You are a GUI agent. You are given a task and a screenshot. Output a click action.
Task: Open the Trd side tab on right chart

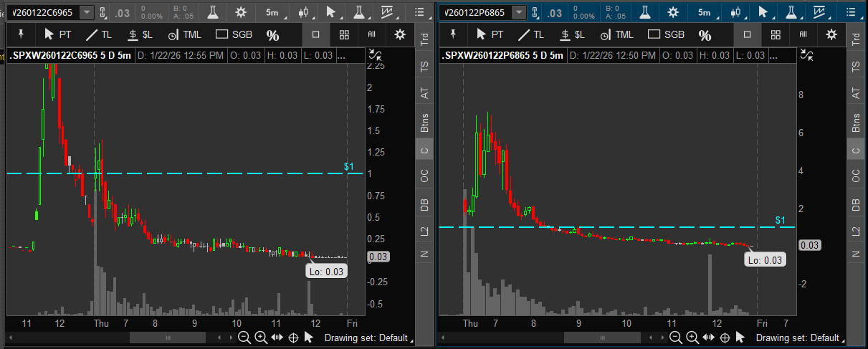click(854, 42)
